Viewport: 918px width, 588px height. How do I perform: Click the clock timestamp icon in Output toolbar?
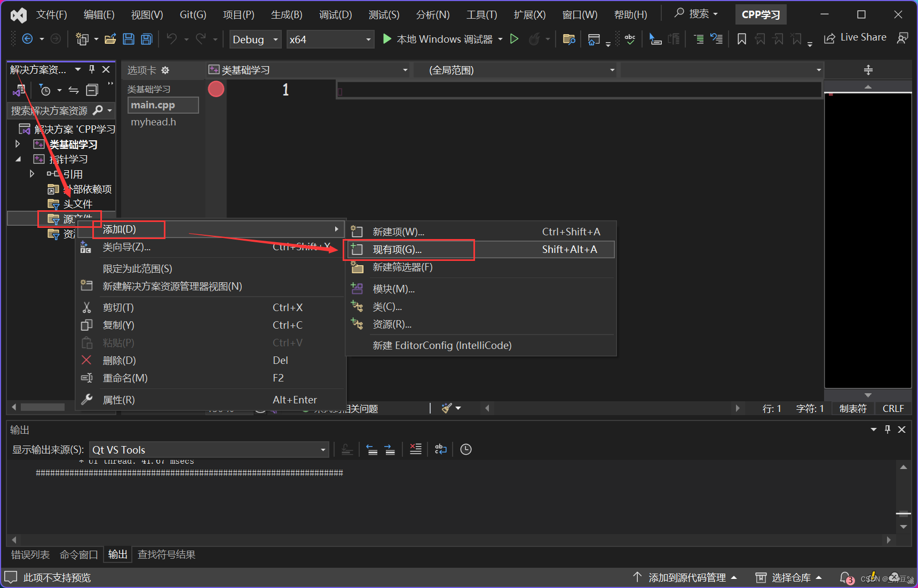tap(466, 449)
